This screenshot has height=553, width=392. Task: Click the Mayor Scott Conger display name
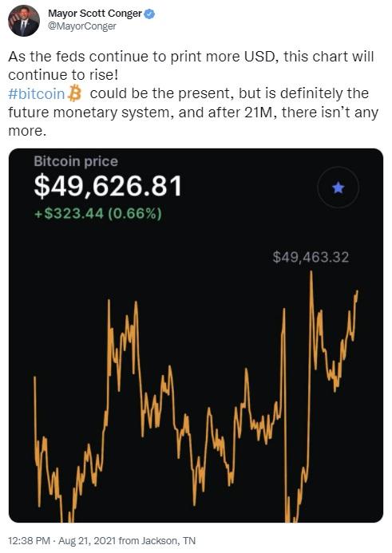point(95,14)
